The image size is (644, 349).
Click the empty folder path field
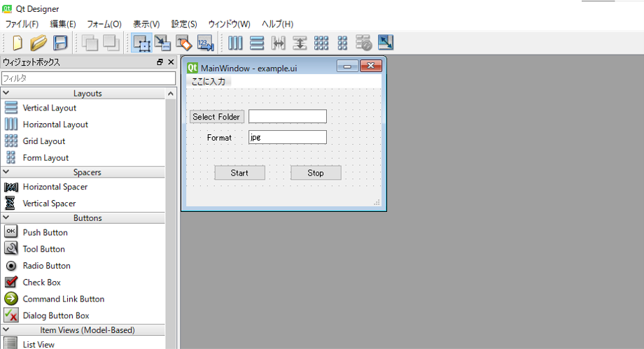pyautogui.click(x=288, y=116)
